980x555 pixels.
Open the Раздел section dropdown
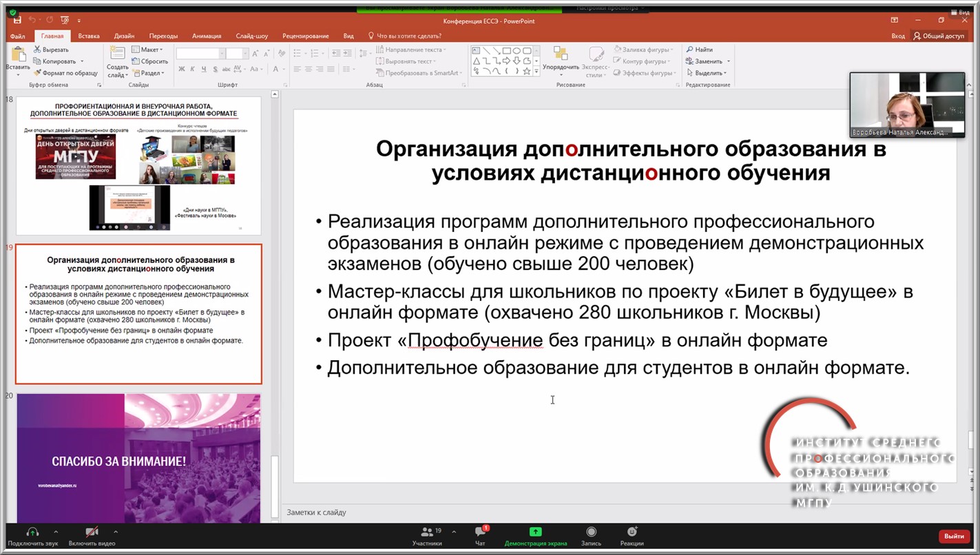(x=151, y=73)
